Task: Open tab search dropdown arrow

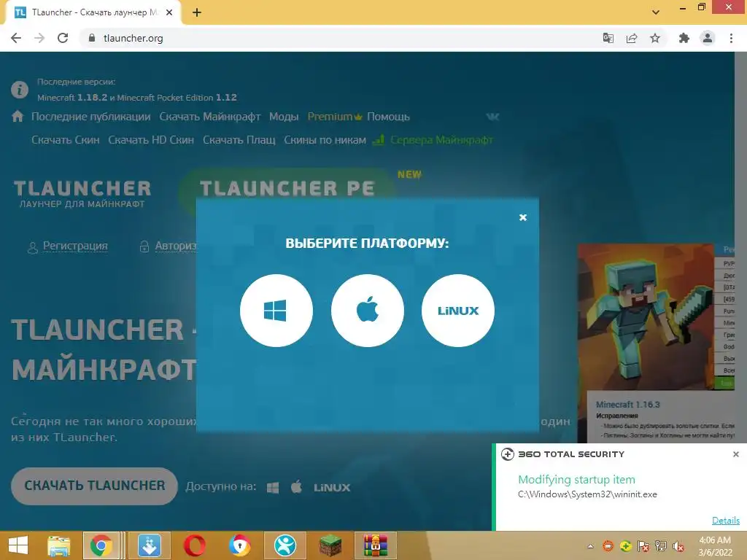Action: pyautogui.click(x=656, y=12)
